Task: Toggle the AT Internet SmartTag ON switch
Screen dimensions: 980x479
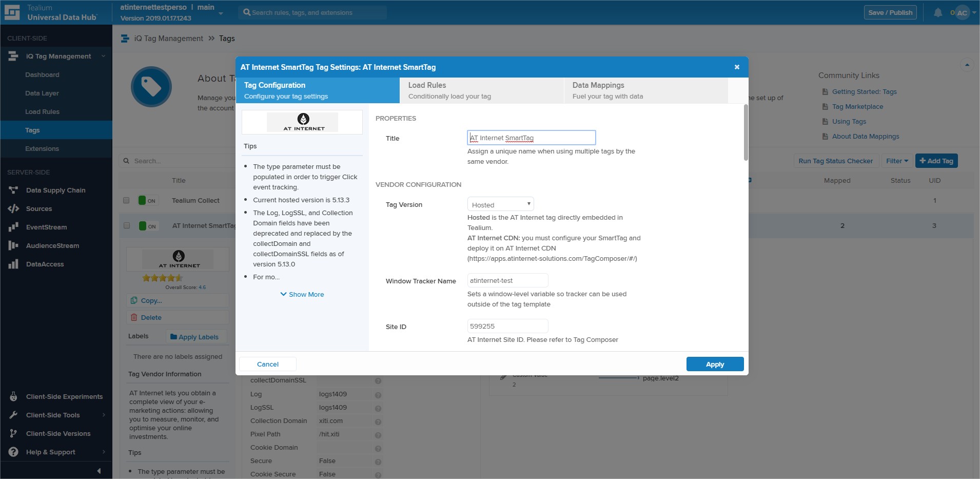Action: tap(148, 226)
